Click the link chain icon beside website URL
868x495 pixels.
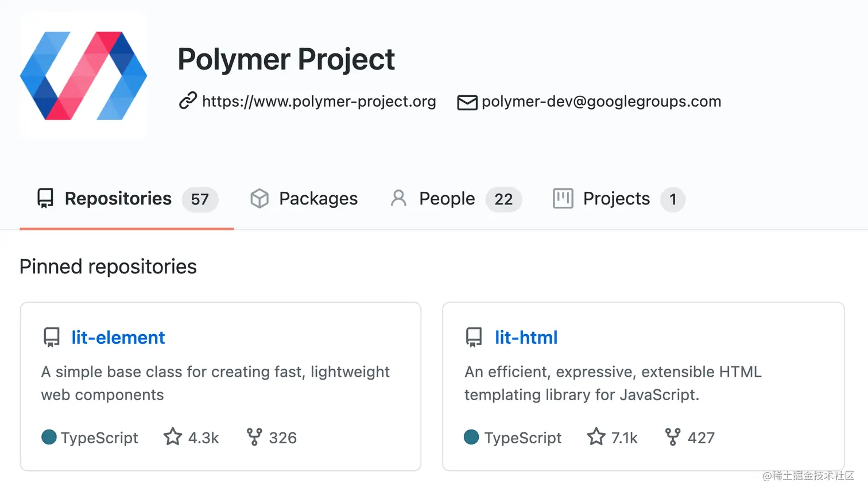pos(188,101)
